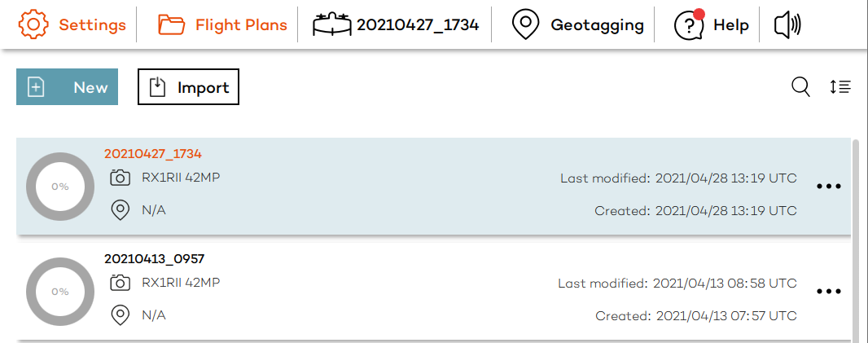Click the Geotagging location pin icon
This screenshot has width=868, height=343.
pyautogui.click(x=527, y=24)
